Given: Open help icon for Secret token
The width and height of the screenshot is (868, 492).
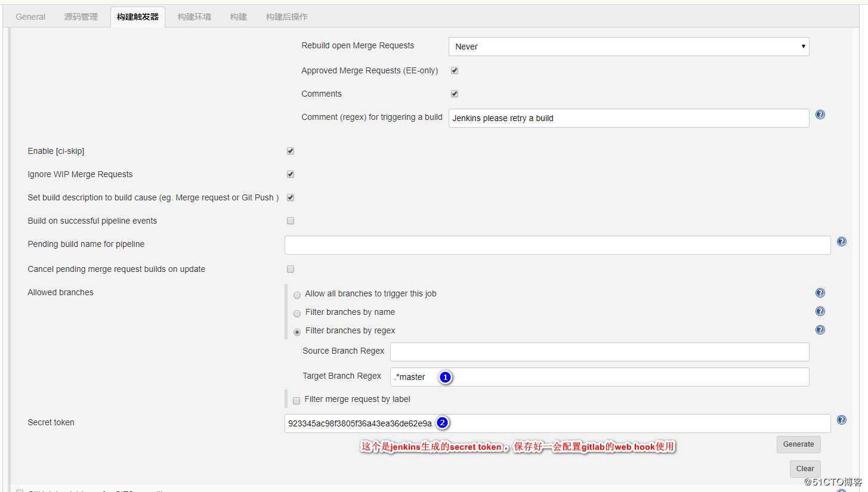Looking at the screenshot, I should point(842,420).
